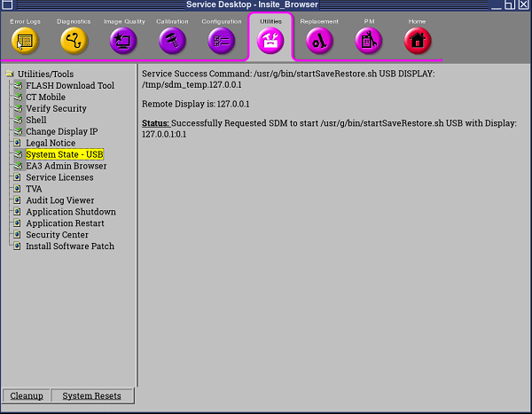Open the PM icon

click(x=369, y=40)
